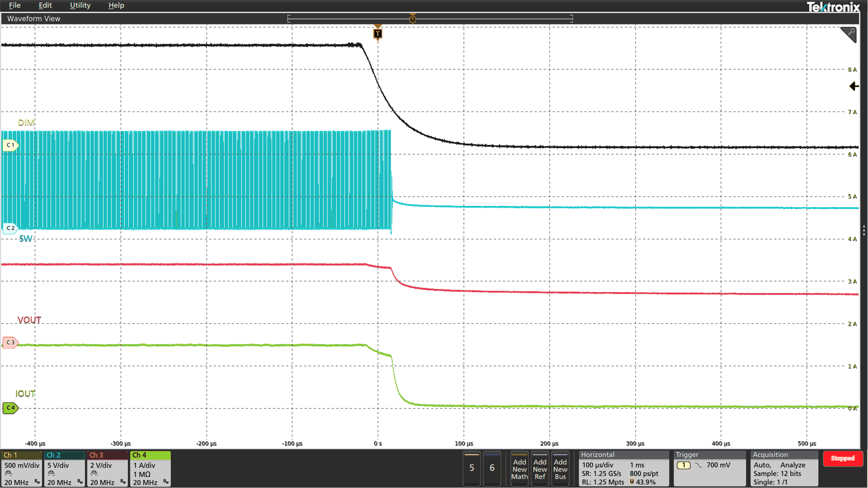Image resolution: width=868 pixels, height=488 pixels.
Task: Click the Add New Math button
Action: click(520, 469)
